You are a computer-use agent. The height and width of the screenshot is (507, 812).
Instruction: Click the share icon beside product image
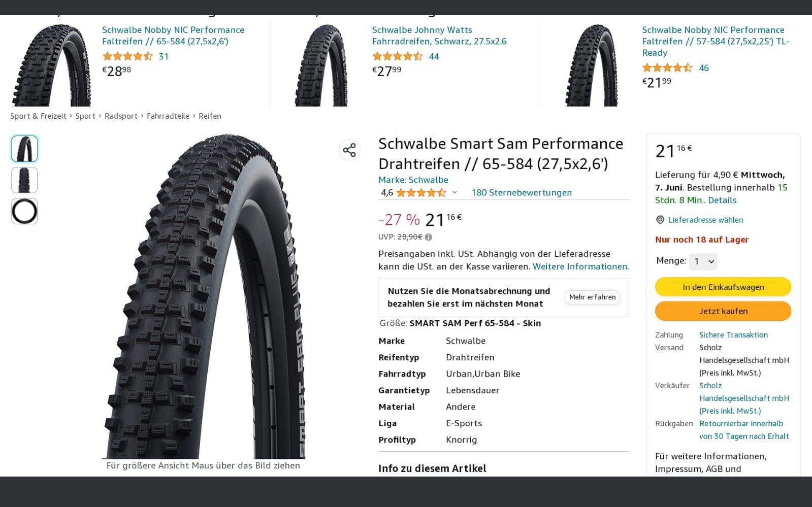pyautogui.click(x=349, y=150)
